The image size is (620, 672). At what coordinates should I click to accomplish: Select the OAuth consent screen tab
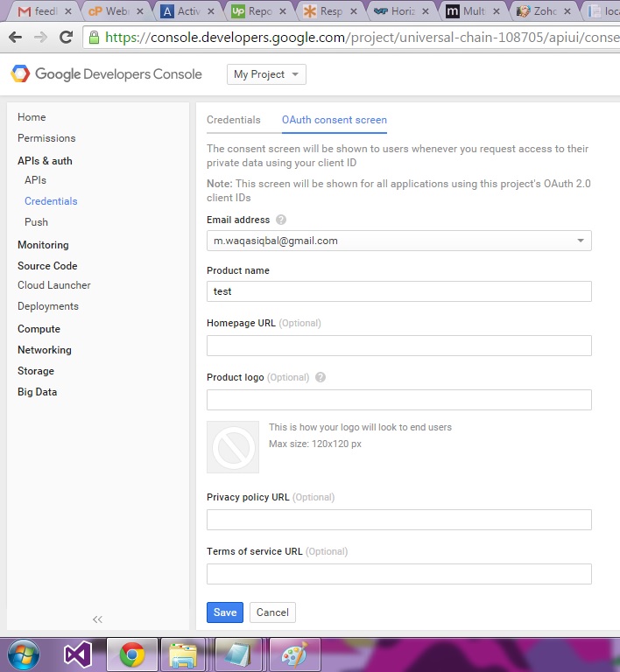[x=335, y=120]
